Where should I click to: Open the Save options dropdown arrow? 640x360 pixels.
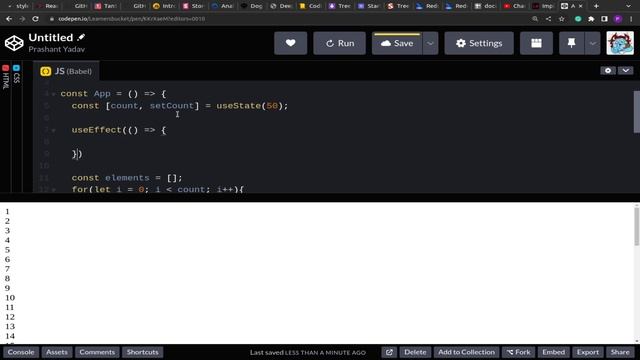click(x=430, y=43)
